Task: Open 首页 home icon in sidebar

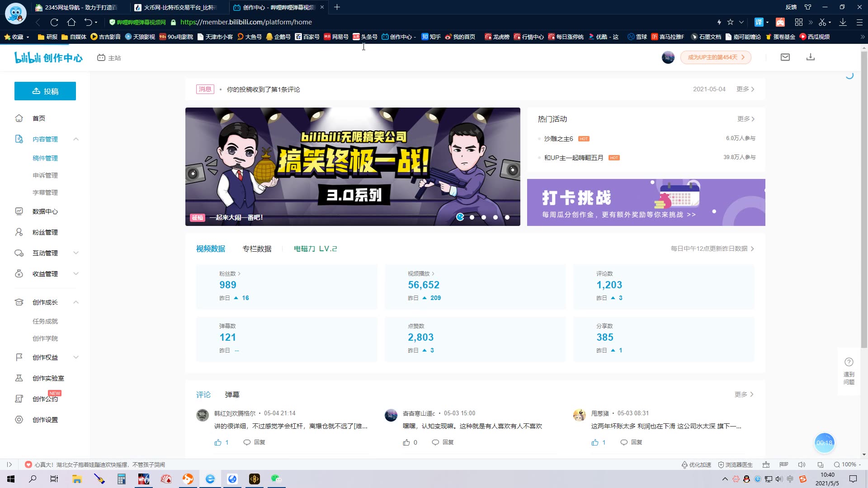Action: click(19, 118)
